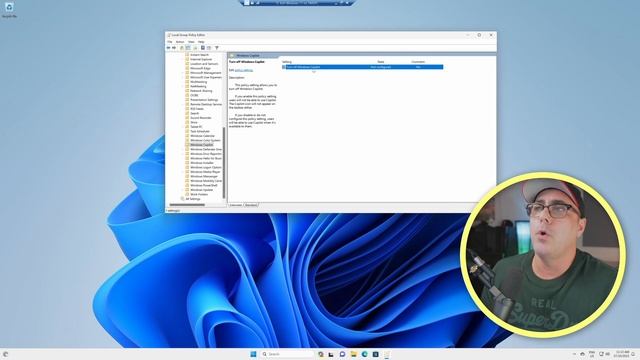
Task: Open the File menu
Action: [169, 42]
